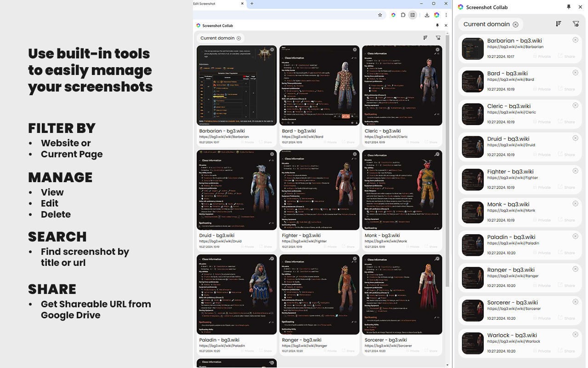Open the browser Extensions puzzle icon

pyautogui.click(x=403, y=15)
